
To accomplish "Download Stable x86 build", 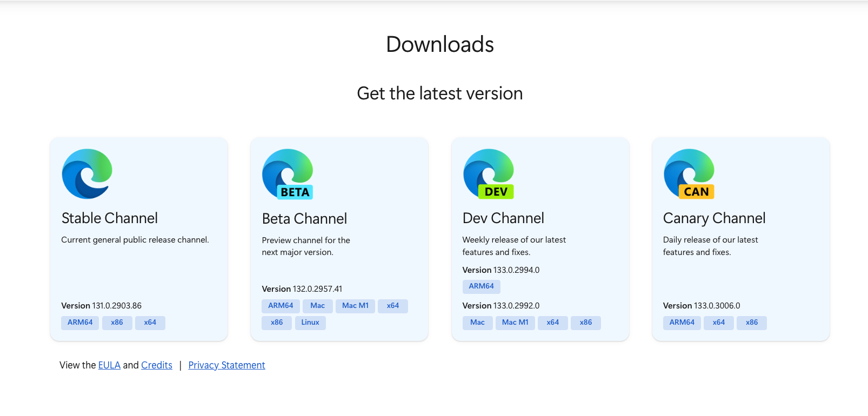I will click(x=117, y=323).
